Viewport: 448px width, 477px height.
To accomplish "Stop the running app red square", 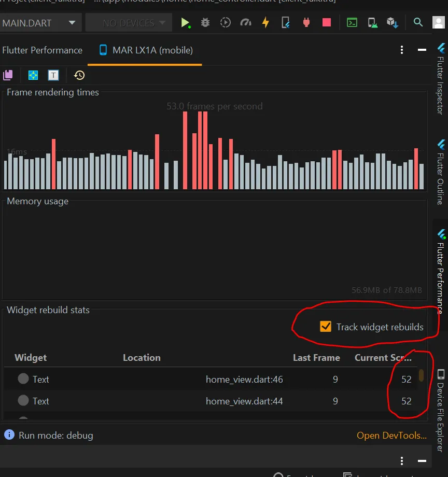I will (327, 22).
